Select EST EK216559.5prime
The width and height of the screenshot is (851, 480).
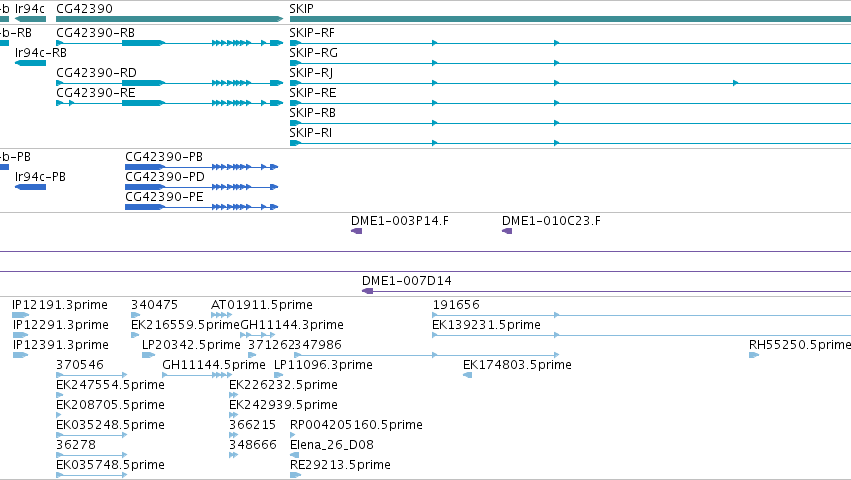tap(135, 335)
